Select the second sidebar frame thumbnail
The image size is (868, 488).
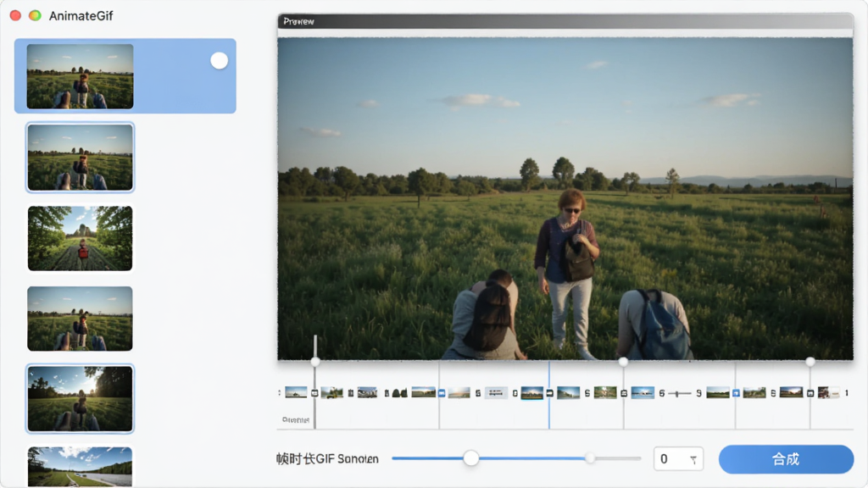(81, 157)
